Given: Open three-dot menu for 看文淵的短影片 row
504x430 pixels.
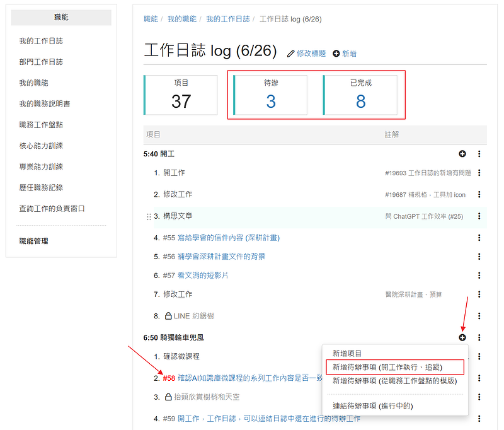Looking at the screenshot, I should pos(479,276).
